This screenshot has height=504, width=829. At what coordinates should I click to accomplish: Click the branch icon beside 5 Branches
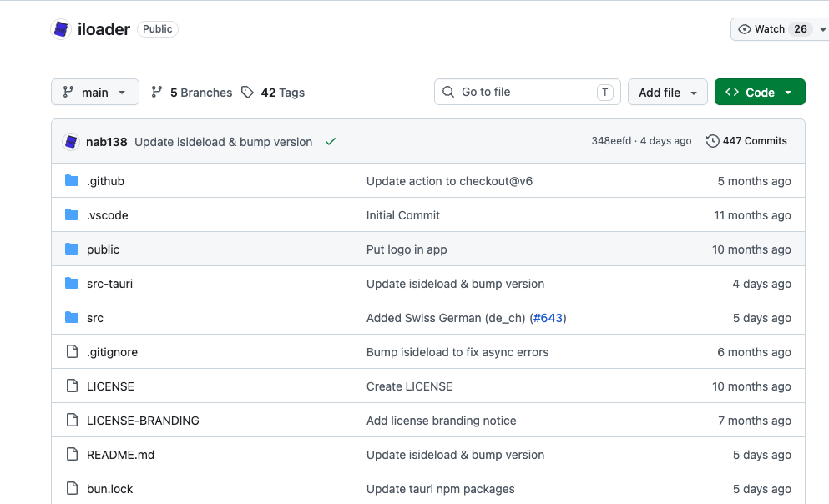tap(156, 93)
